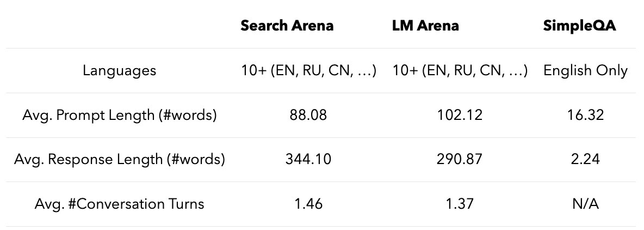644x230 pixels.
Task: Click the LM Arena languages cell
Action: pos(460,70)
